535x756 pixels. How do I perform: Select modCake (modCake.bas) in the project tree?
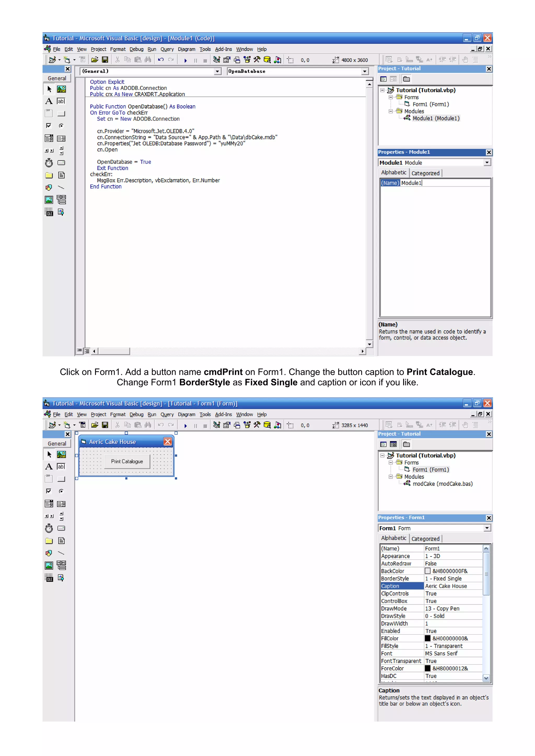pos(442,484)
